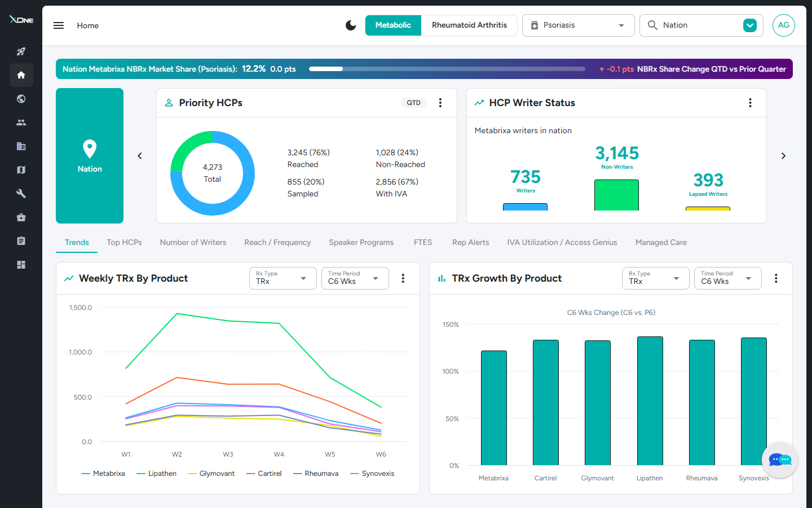812x508 pixels.
Task: Open Rx Type dropdown in TRx Growth
Action: pyautogui.click(x=656, y=278)
